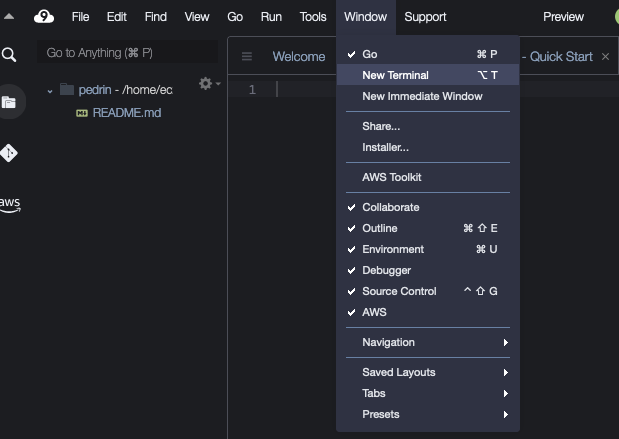Click the README.md markdown file icon

82,113
